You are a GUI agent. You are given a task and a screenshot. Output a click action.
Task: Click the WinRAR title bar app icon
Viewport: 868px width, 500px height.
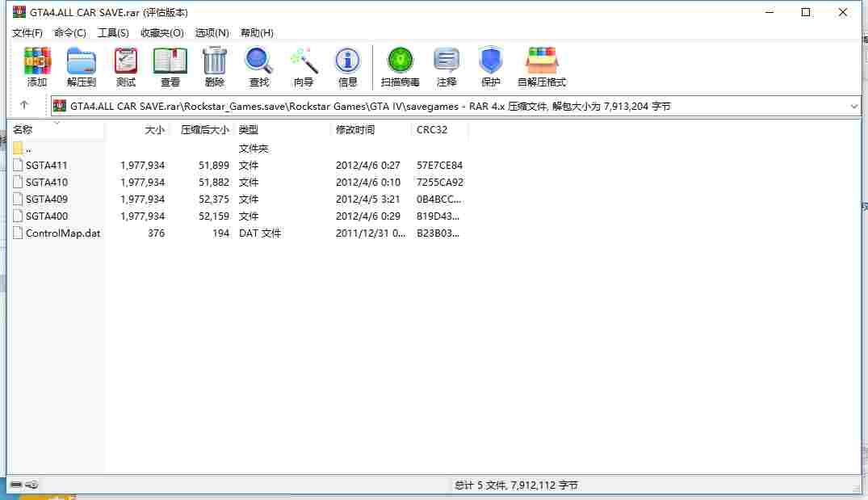point(19,11)
